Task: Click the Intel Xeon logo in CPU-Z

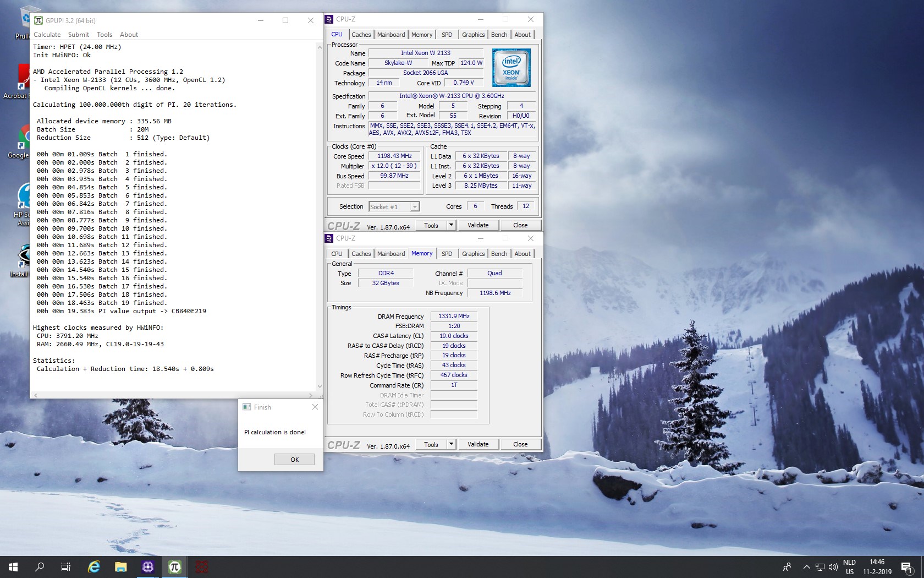Action: pyautogui.click(x=512, y=68)
